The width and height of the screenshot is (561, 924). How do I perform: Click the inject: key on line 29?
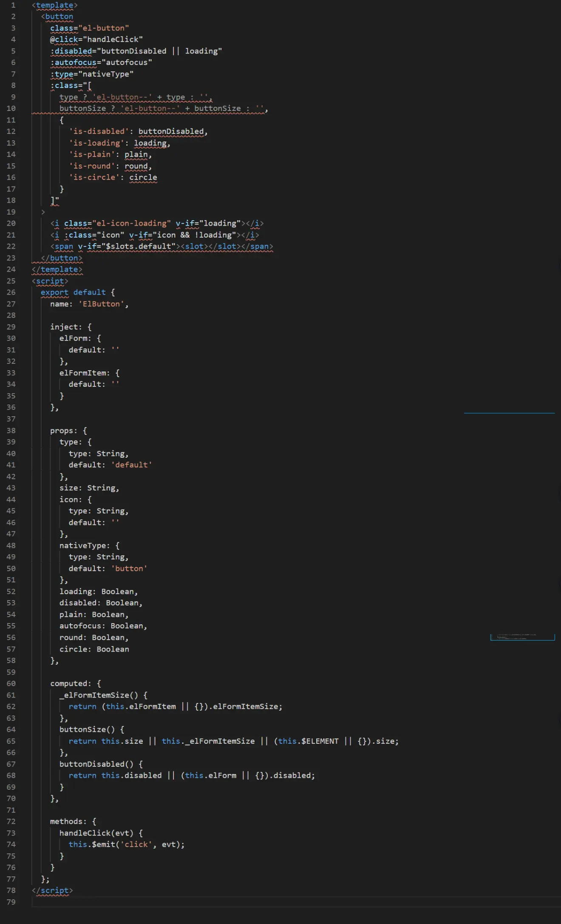coord(66,327)
